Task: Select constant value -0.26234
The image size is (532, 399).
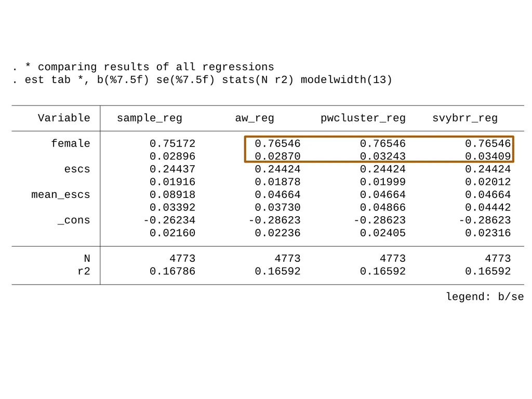Action: pos(169,220)
